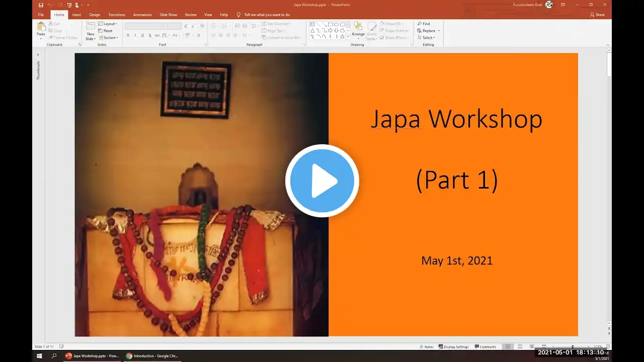Image resolution: width=644 pixels, height=362 pixels.
Task: Select the Oval shape in shapes gallery
Action: (336, 24)
